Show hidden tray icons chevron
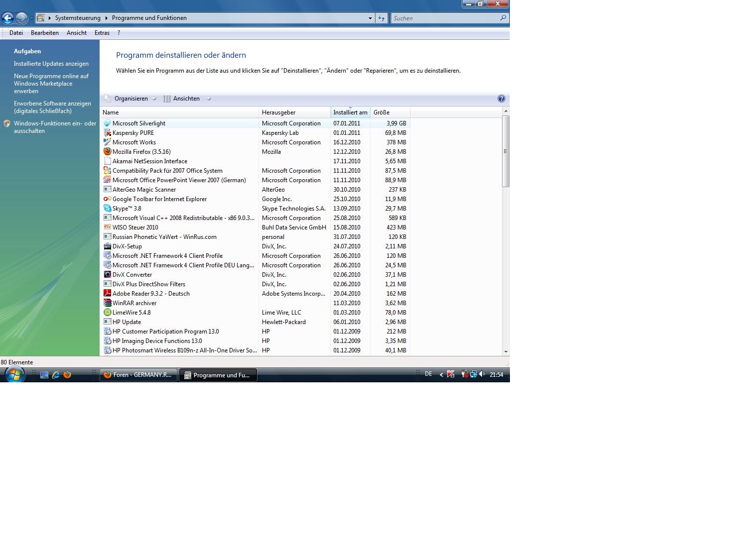This screenshot has width=747, height=560. tap(441, 375)
